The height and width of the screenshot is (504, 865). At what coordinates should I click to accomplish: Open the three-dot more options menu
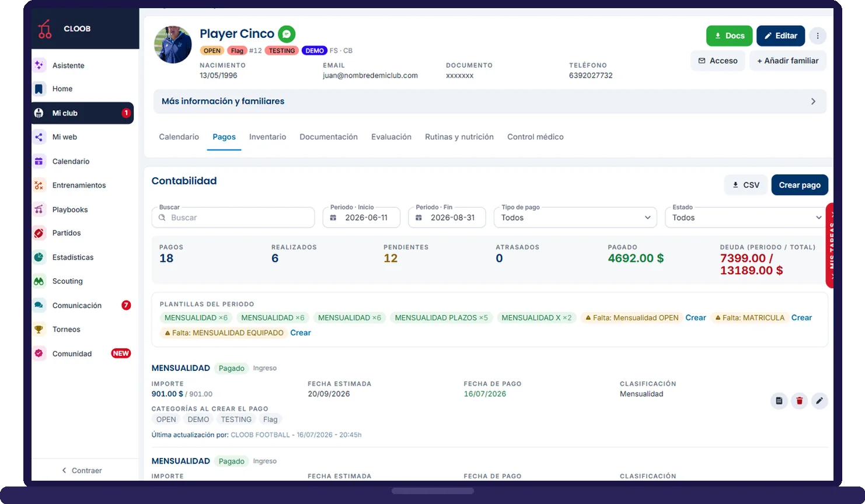click(x=818, y=36)
